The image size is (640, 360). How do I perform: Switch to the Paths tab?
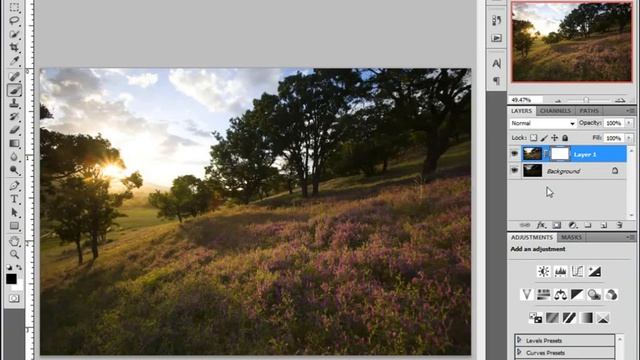[589, 111]
